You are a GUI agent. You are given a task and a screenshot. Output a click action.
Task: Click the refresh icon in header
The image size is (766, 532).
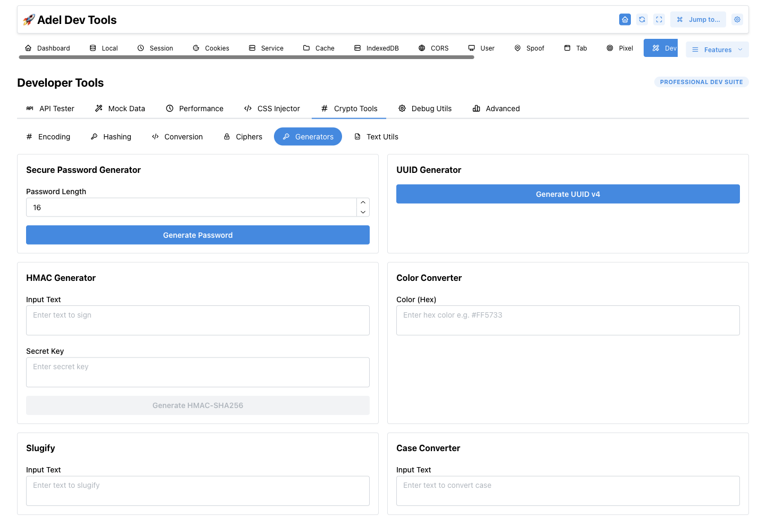[642, 20]
